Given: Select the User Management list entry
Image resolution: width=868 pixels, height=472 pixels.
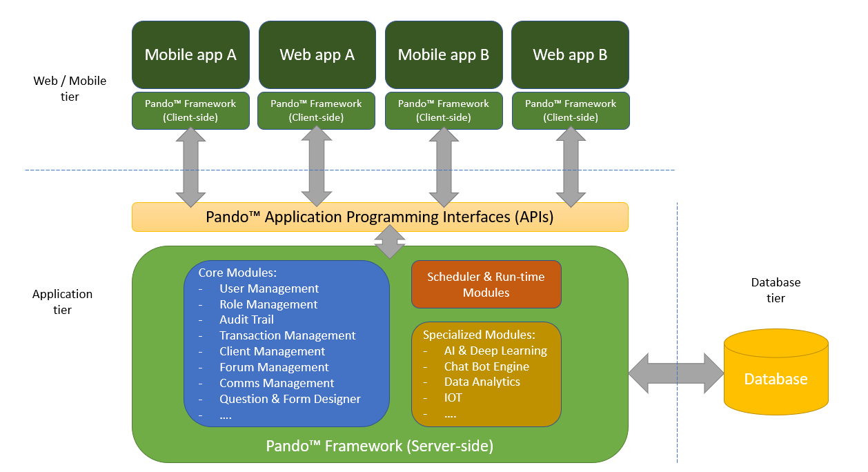Looking at the screenshot, I should point(269,288).
